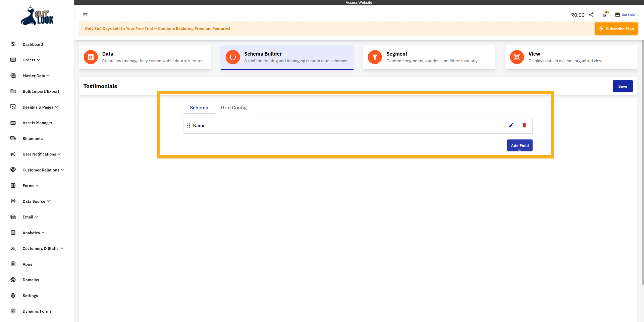Image resolution: width=644 pixels, height=322 pixels.
Task: Delete the Name field with trash icon
Action: (x=524, y=125)
